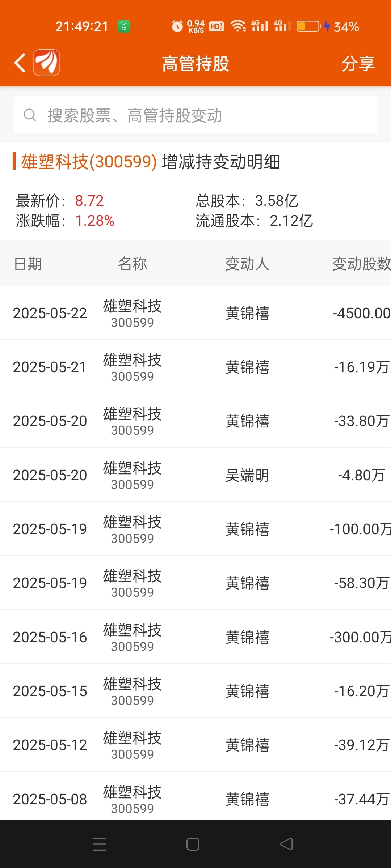The image size is (391, 868).
Task: Tap the alarm clock status icon
Action: point(177,26)
